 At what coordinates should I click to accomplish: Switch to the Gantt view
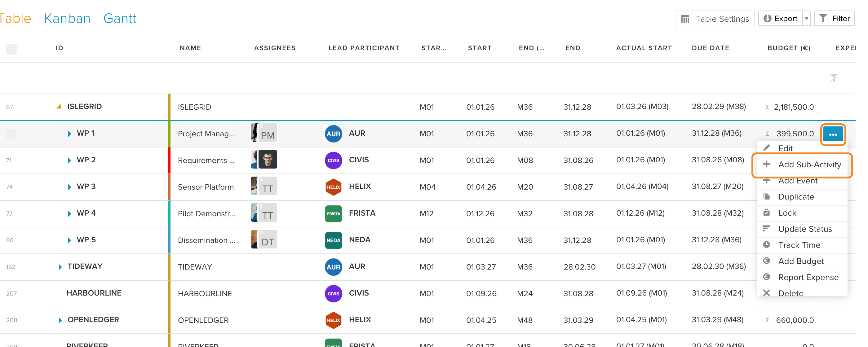120,19
